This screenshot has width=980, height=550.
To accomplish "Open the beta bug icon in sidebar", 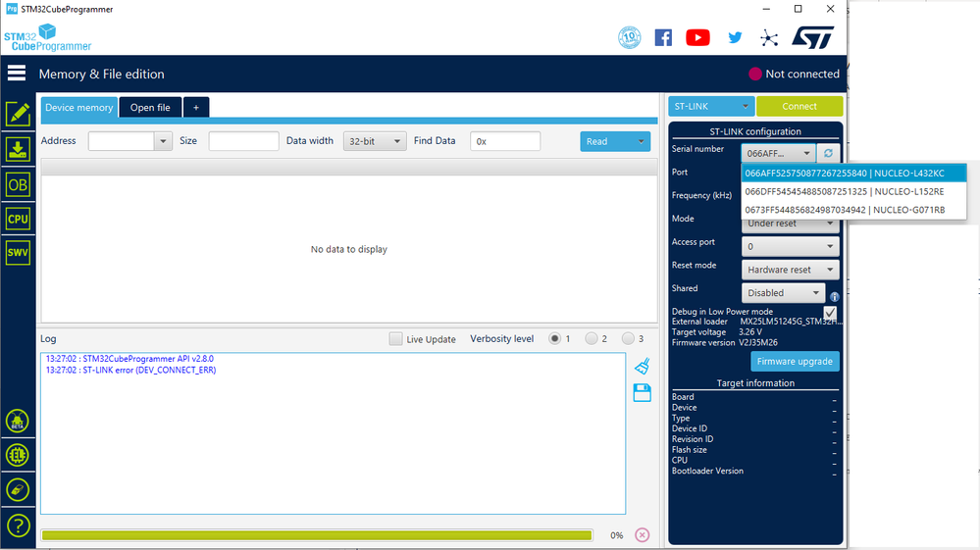I will click(18, 421).
